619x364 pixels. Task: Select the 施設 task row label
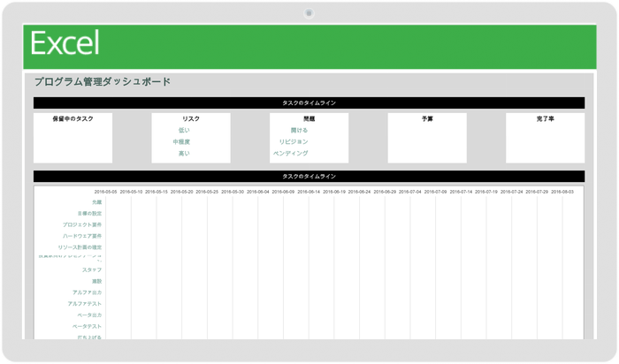97,282
